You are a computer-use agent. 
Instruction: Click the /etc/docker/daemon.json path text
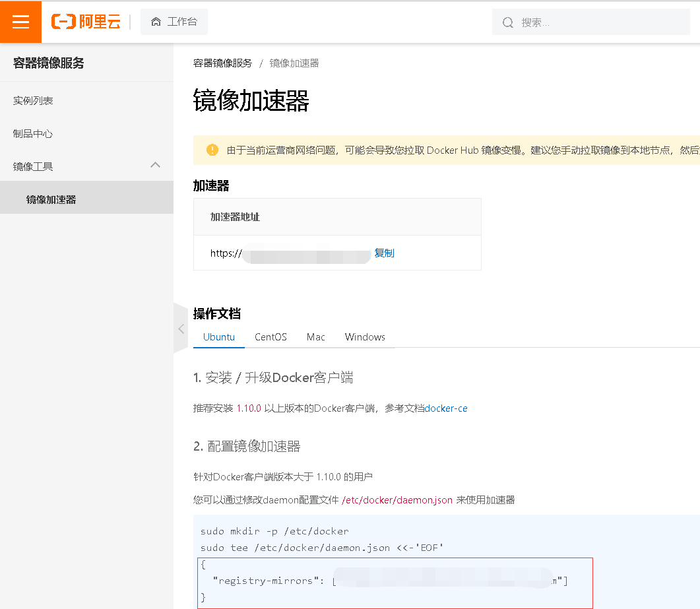pos(397,500)
